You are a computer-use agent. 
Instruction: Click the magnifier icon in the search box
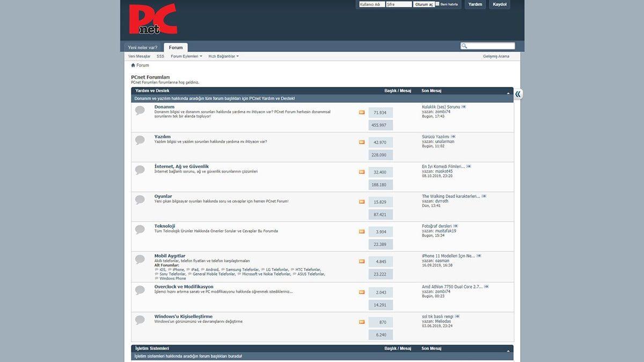pos(464,46)
